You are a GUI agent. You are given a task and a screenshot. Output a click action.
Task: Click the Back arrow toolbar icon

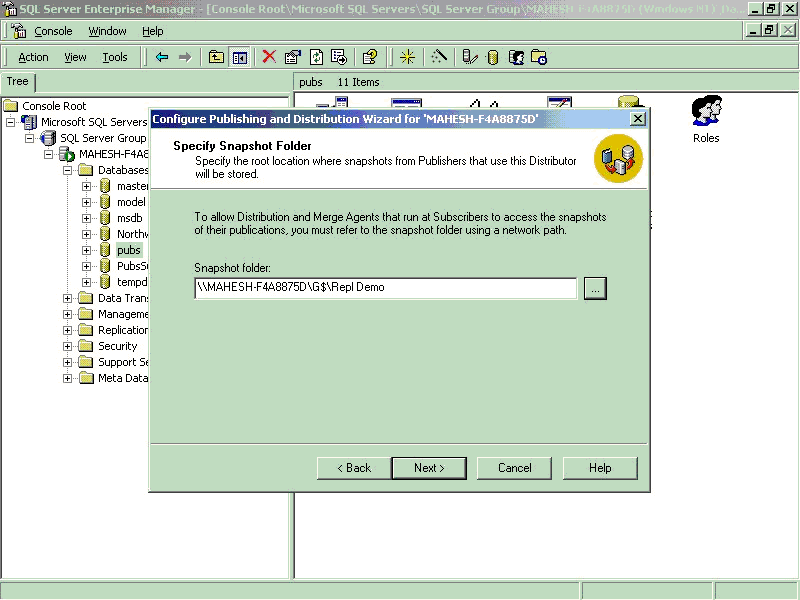tap(162, 57)
